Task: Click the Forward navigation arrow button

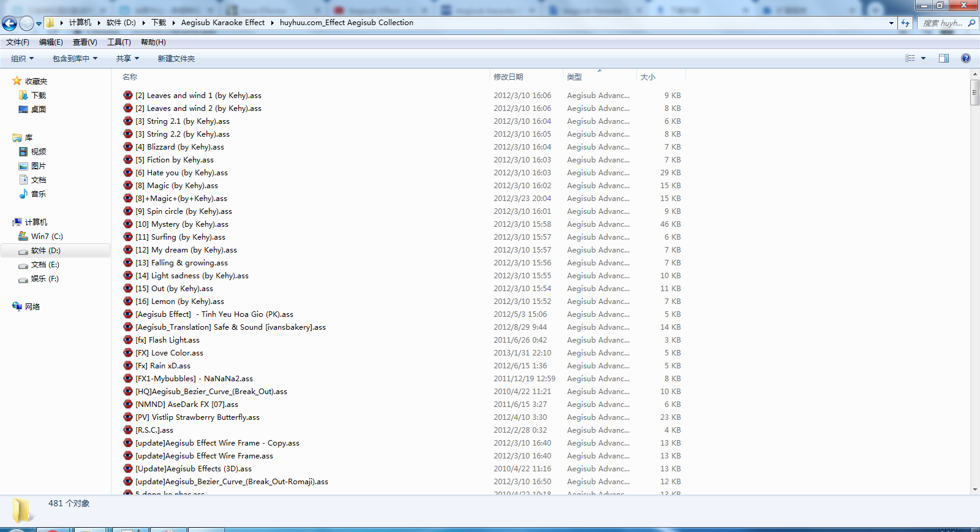Action: [x=26, y=23]
